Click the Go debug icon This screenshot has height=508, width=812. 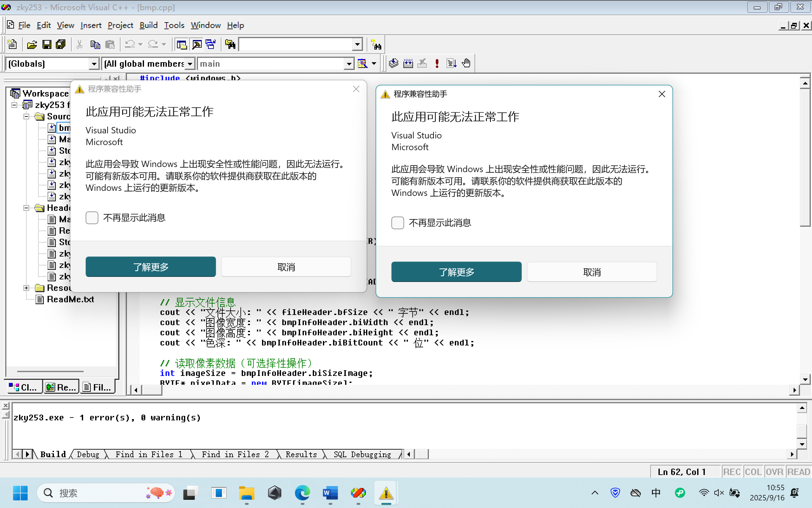coord(452,63)
